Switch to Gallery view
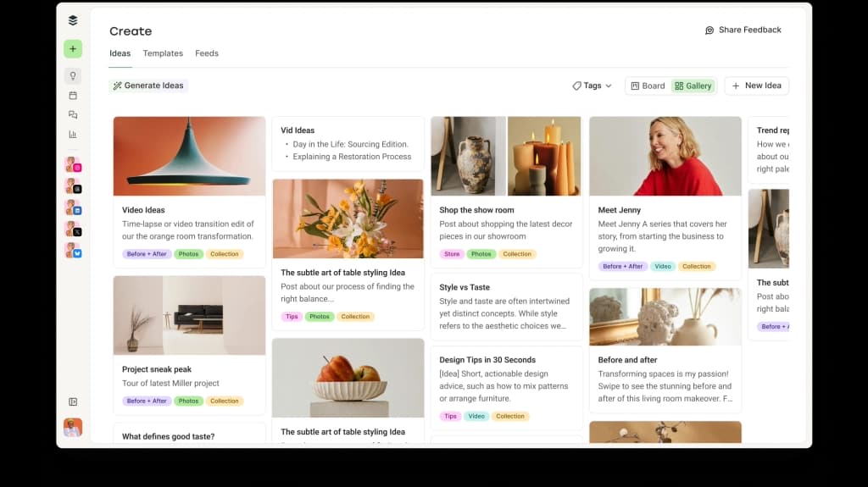The image size is (868, 487). [x=693, y=86]
